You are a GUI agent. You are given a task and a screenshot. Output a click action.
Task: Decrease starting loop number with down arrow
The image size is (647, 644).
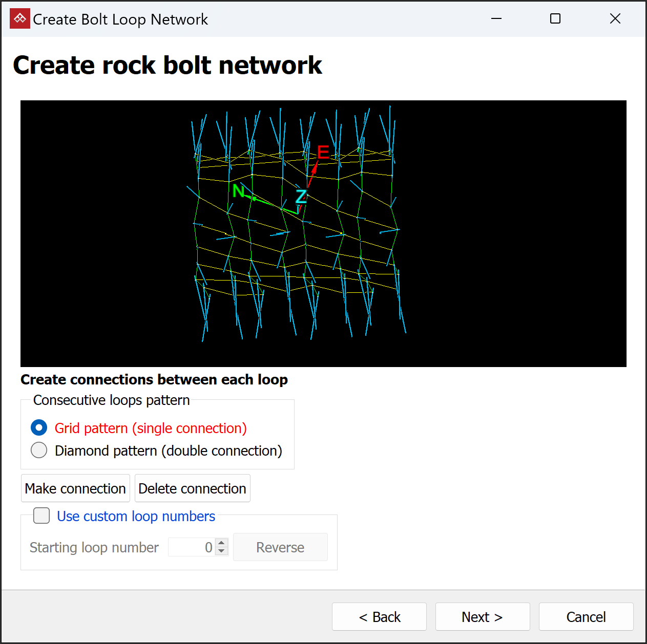coord(221,551)
